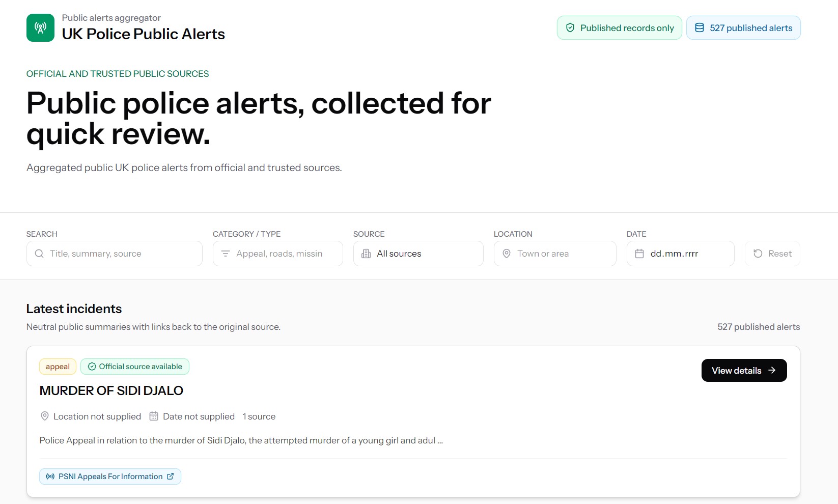Open the MURDER OF SIDI DJALO headline
Viewport: 838px width, 504px height.
pyautogui.click(x=111, y=390)
